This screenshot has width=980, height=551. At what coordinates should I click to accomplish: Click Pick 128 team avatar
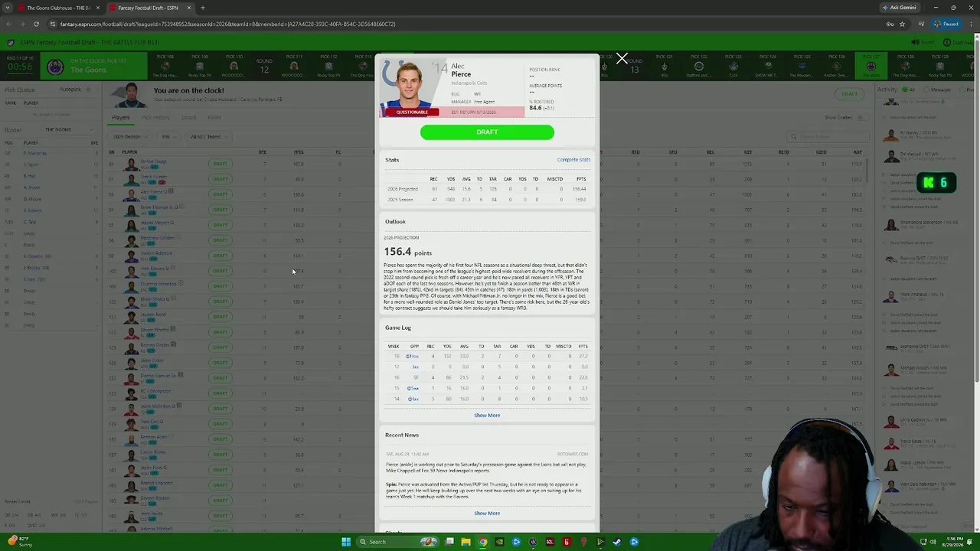click(x=906, y=66)
